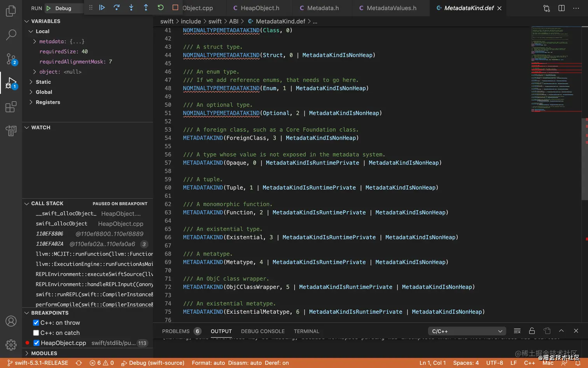The width and height of the screenshot is (588, 368).
Task: Select the swift_allocObject call stack frame
Action: 61,224
